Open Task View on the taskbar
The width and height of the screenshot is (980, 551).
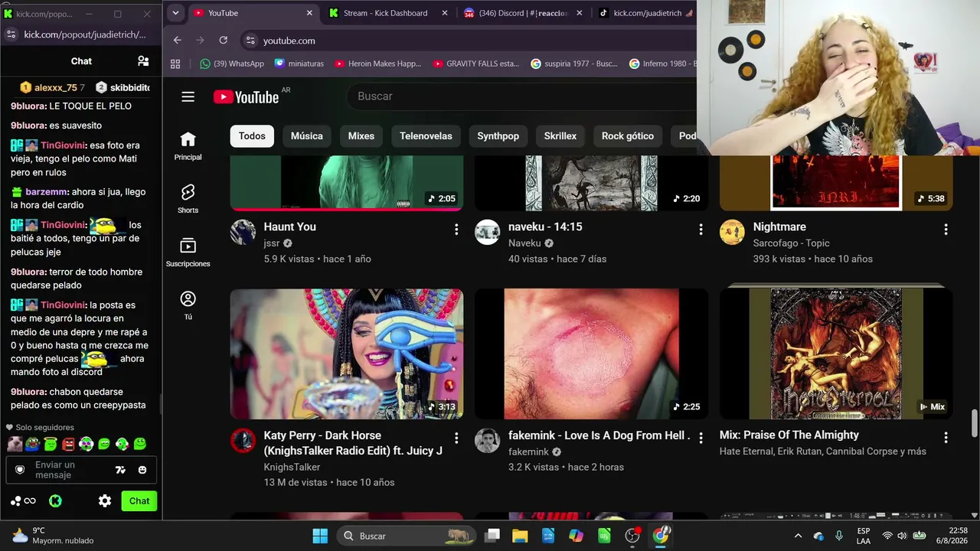492,536
